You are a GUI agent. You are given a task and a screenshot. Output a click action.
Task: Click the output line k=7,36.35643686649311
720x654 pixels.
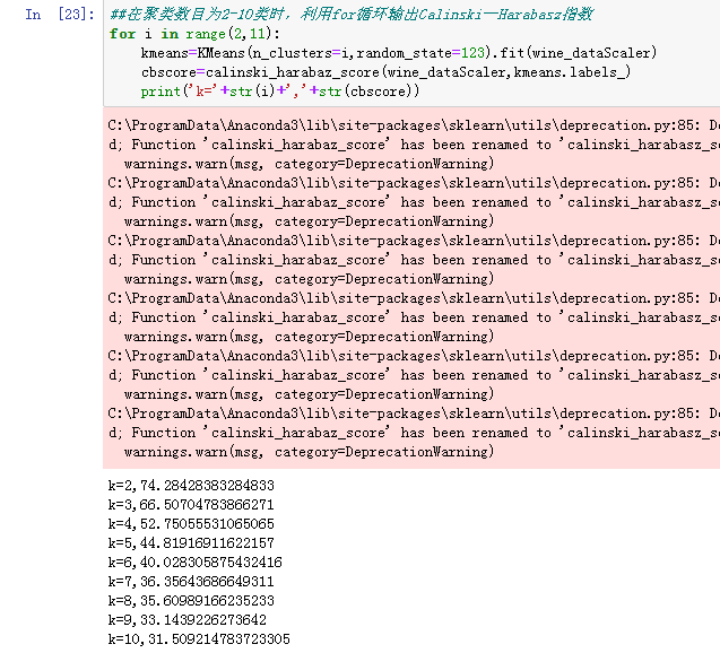tap(191, 582)
